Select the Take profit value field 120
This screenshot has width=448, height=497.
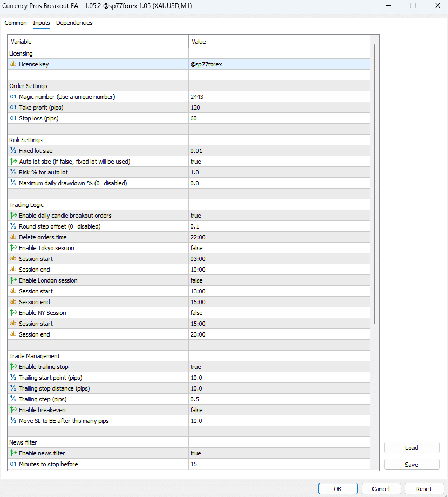pos(279,108)
